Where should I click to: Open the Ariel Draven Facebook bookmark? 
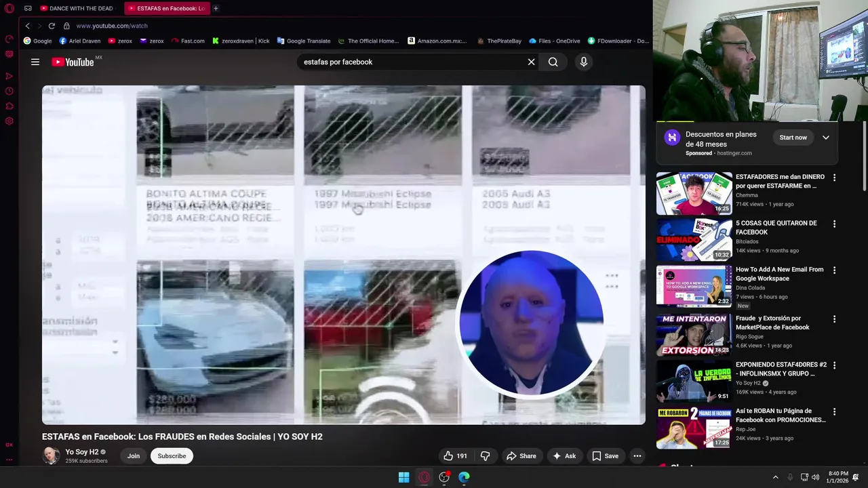(x=80, y=41)
